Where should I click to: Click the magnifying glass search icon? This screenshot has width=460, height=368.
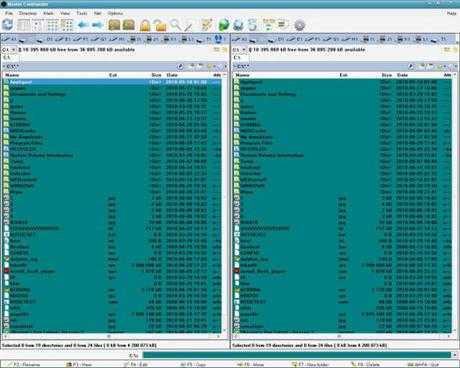175,25
